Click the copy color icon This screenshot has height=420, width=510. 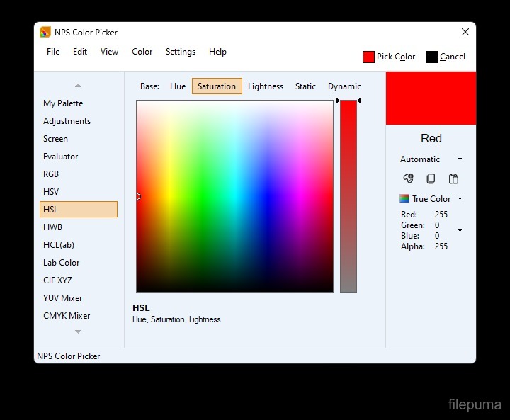[x=431, y=179]
